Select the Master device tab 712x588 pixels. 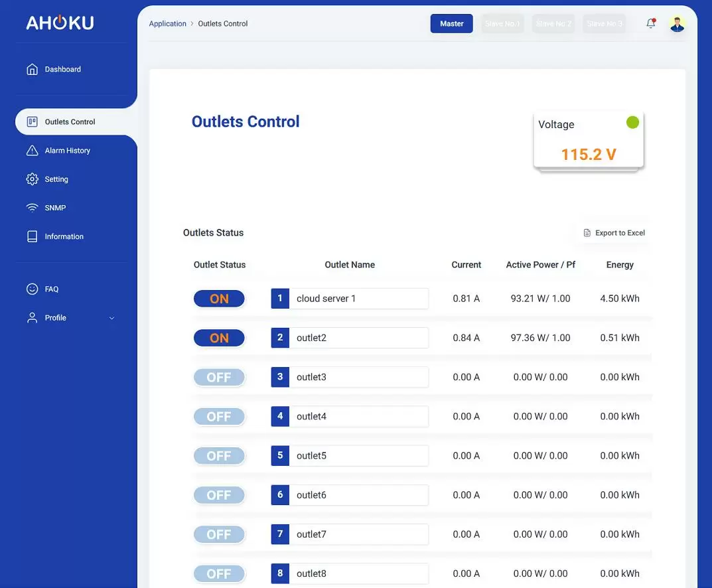point(451,23)
